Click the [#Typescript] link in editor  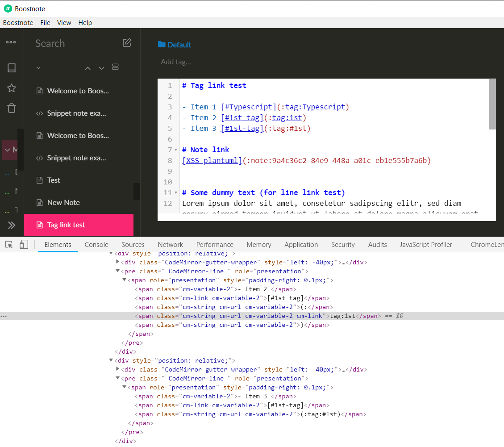coord(249,107)
